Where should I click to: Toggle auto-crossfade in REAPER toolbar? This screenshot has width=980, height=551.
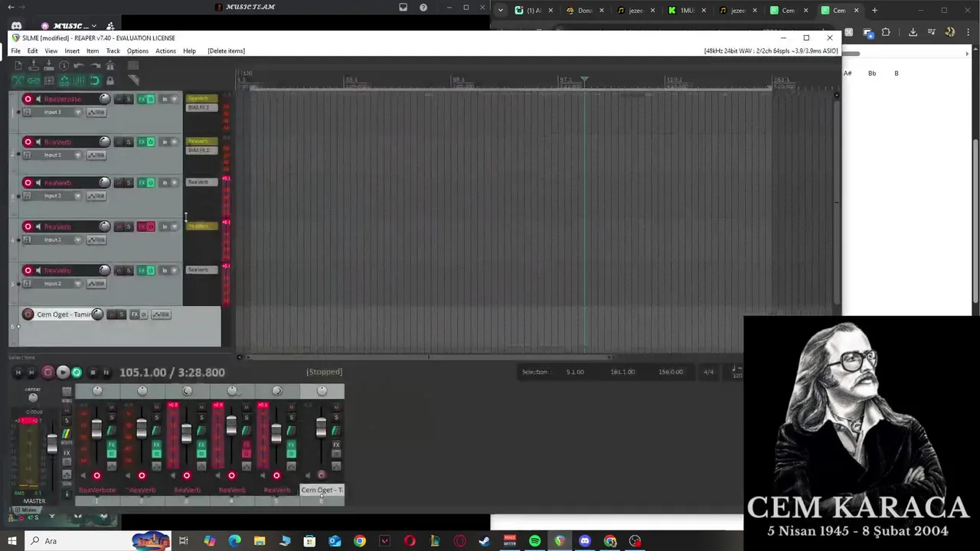click(18, 80)
